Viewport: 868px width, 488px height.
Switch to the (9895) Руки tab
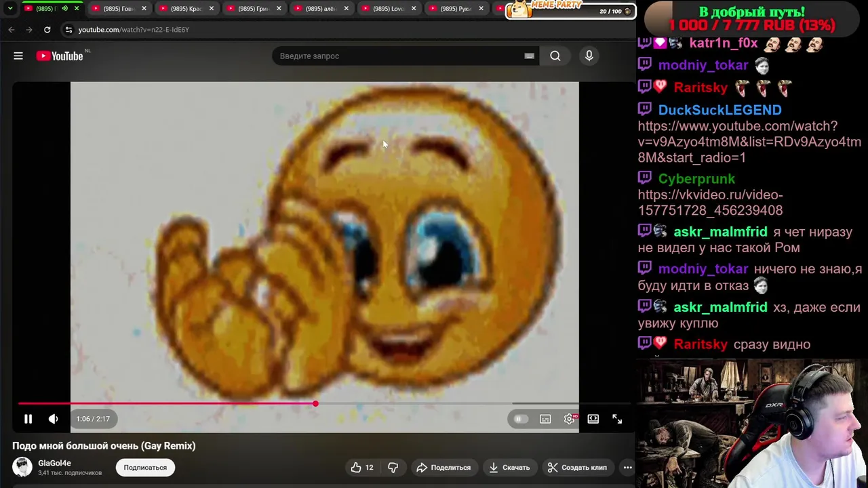(455, 9)
